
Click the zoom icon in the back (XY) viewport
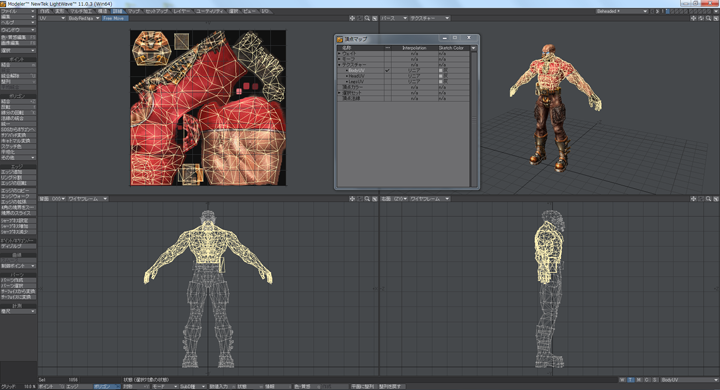367,199
